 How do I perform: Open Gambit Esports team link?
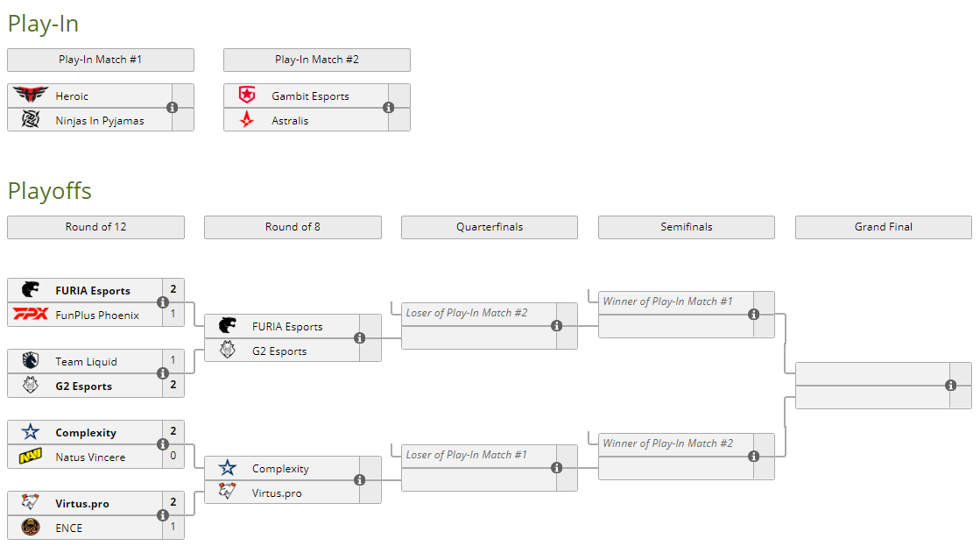(310, 96)
